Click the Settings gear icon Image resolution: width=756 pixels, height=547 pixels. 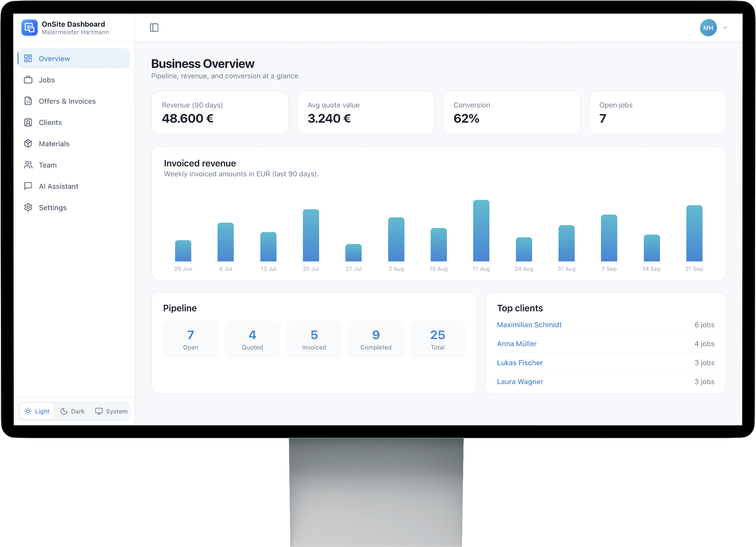28,208
